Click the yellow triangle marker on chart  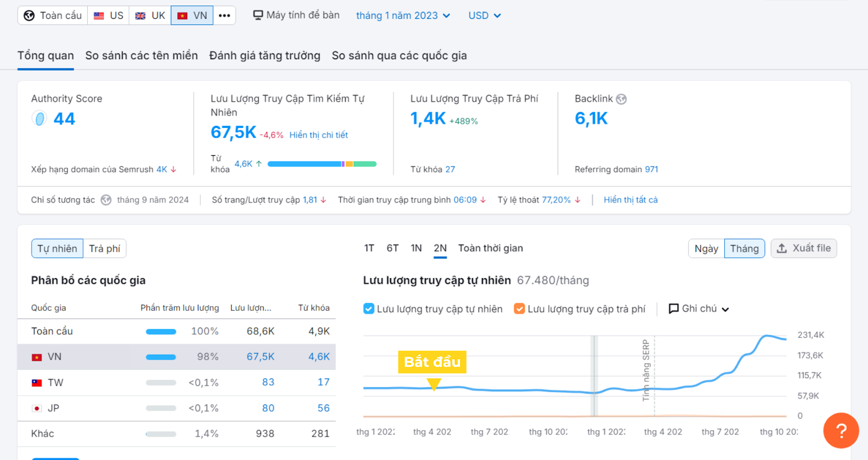coord(433,385)
